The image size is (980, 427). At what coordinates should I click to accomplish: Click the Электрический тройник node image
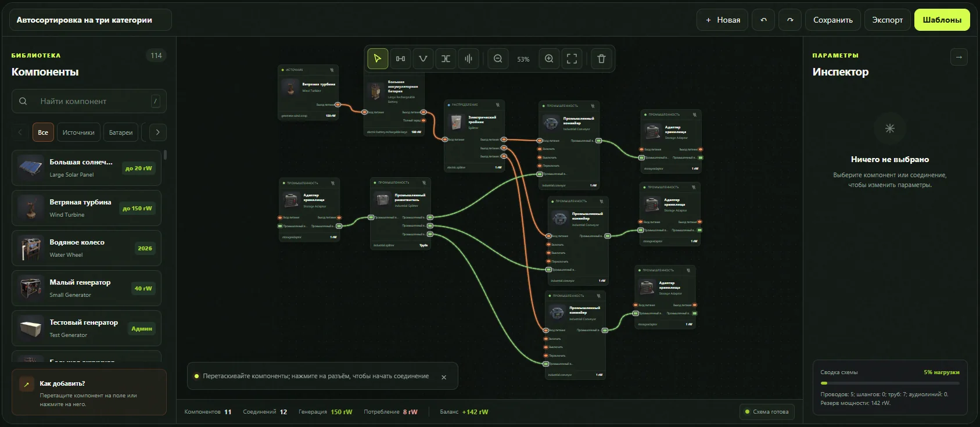click(457, 122)
